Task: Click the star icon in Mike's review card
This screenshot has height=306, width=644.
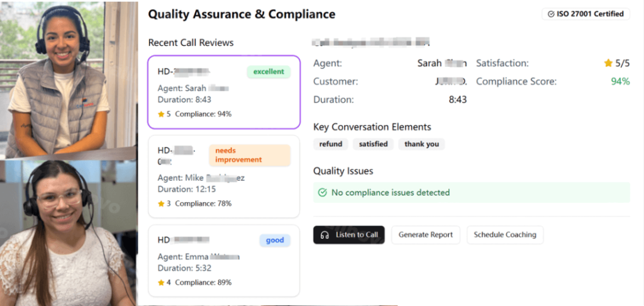Action: coord(161,203)
